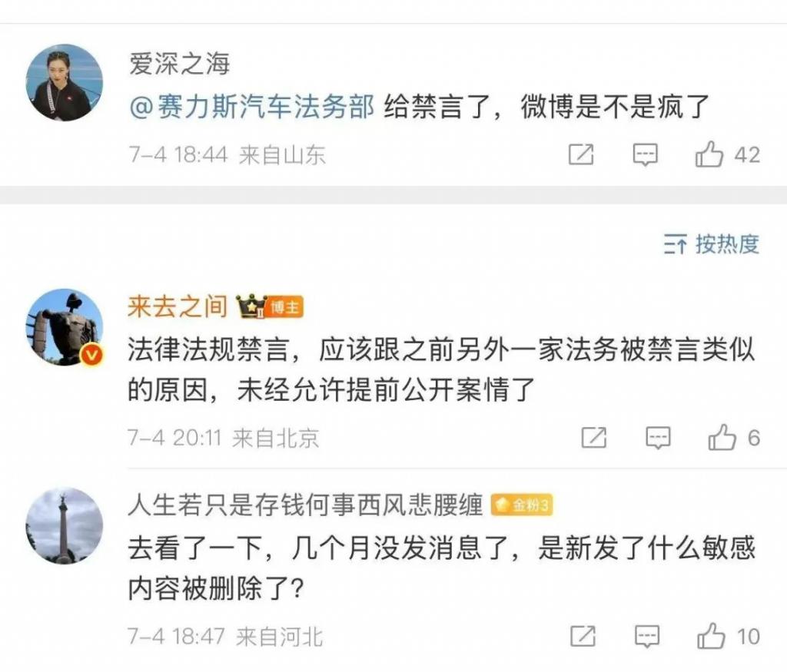Open the monument avatar profile
The height and width of the screenshot is (672, 787).
(65, 525)
